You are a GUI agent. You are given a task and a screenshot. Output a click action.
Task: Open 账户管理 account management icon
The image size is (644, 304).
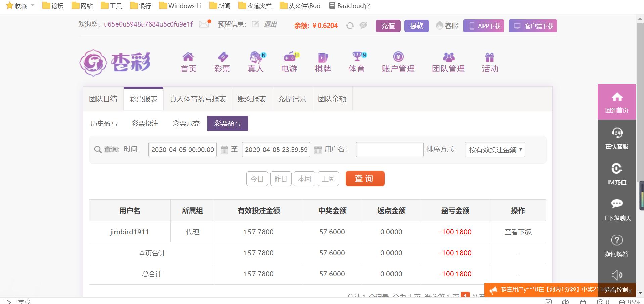398,56
